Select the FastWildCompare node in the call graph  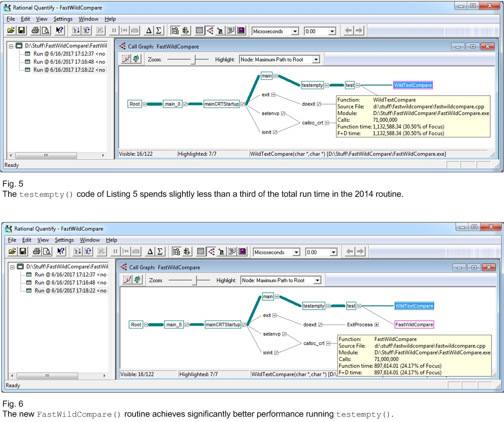click(414, 324)
